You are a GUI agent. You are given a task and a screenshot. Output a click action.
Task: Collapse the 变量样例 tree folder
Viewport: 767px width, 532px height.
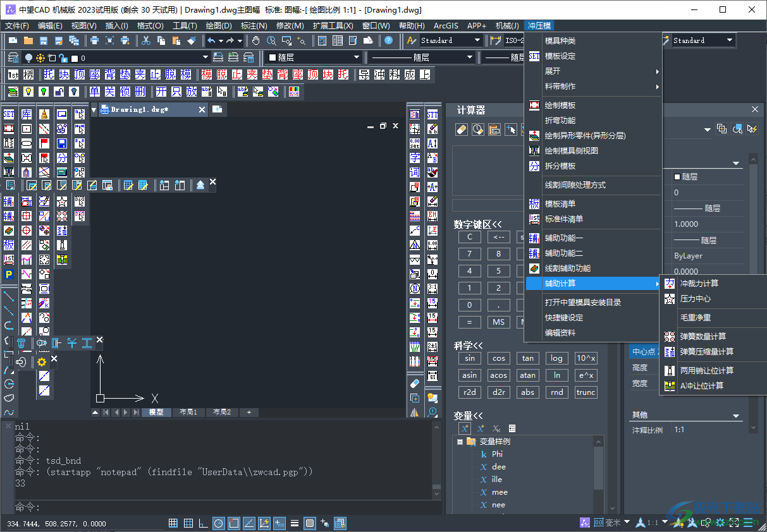click(460, 442)
